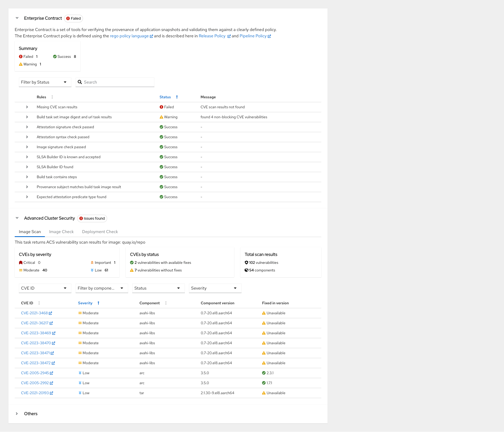Select the 'found 4 non-blocking CVE vulnerabilities' message
Screen dimensions: 504x432
234,117
